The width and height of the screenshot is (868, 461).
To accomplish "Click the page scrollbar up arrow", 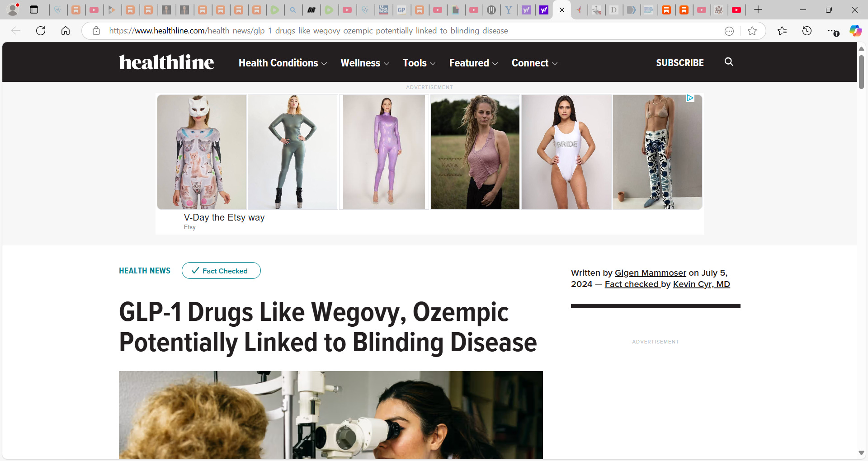I will (861, 48).
